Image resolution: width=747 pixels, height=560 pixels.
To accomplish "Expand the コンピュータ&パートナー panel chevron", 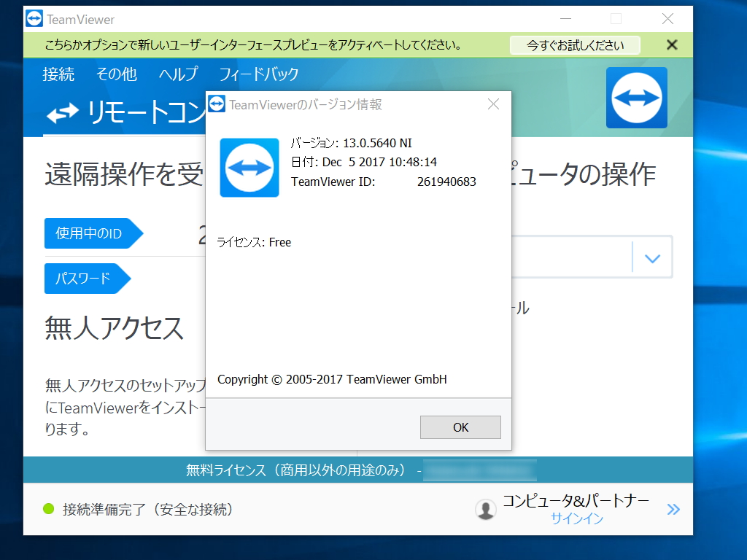I will [x=673, y=509].
